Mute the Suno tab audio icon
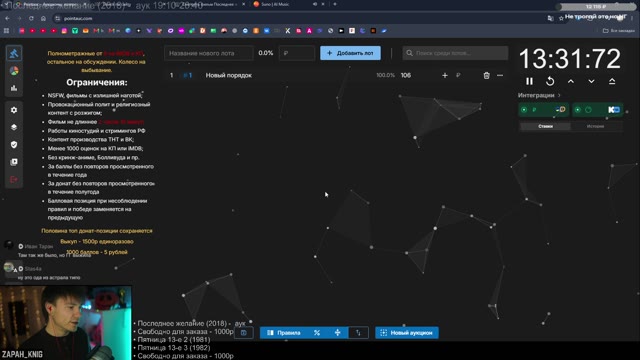This screenshot has width=640, height=360. (315, 4)
